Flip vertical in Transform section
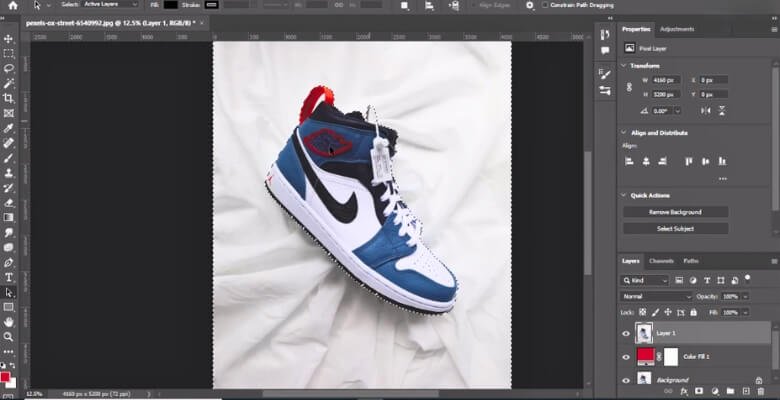Screen dimensions: 780x400 pos(722,110)
